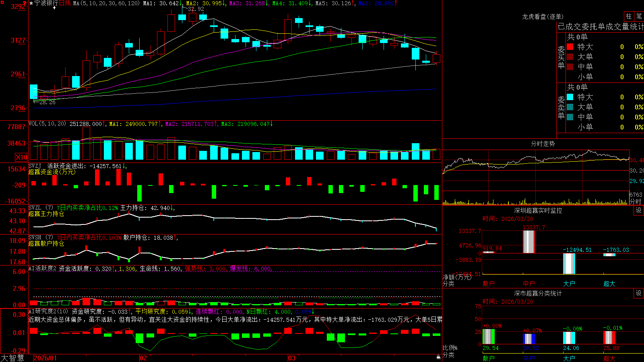Click the 超赢主力持仓 label
The height and width of the screenshot is (362, 644).
click(x=46, y=214)
